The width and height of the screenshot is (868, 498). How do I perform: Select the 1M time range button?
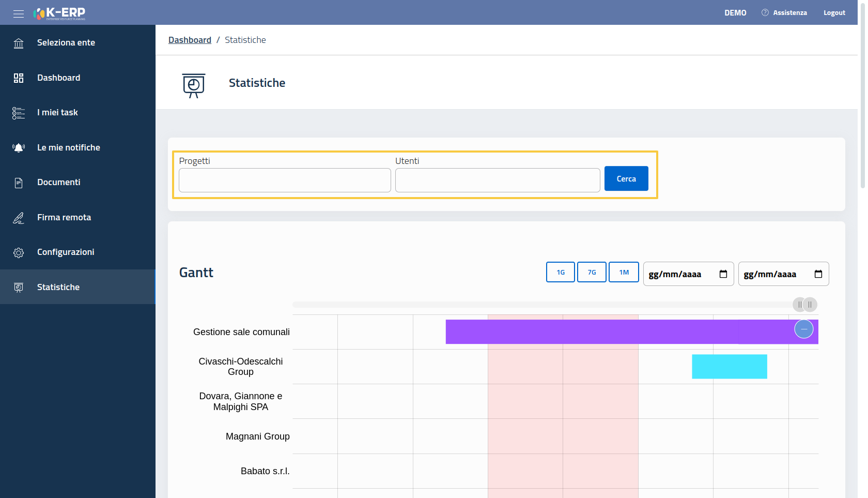624,272
